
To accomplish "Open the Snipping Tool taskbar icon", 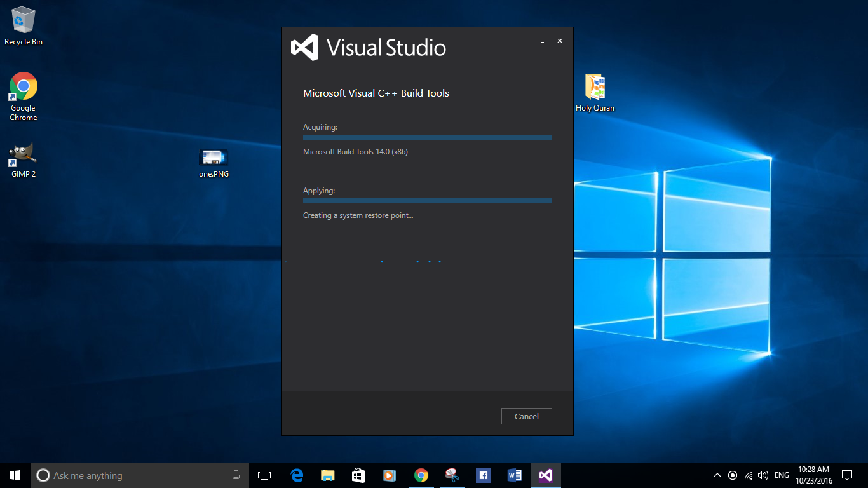I will point(452,475).
